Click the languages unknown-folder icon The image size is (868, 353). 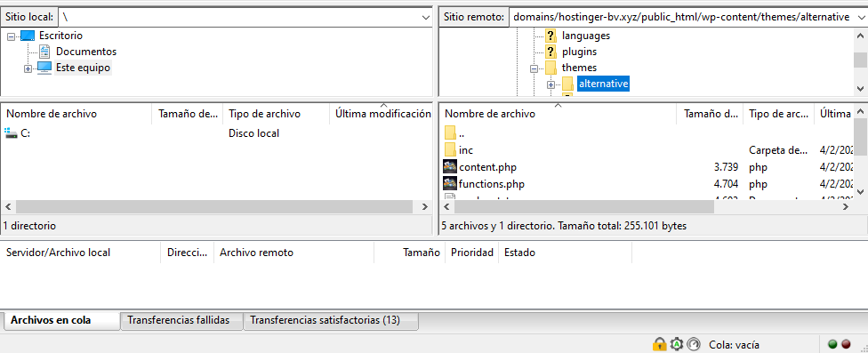(x=551, y=36)
